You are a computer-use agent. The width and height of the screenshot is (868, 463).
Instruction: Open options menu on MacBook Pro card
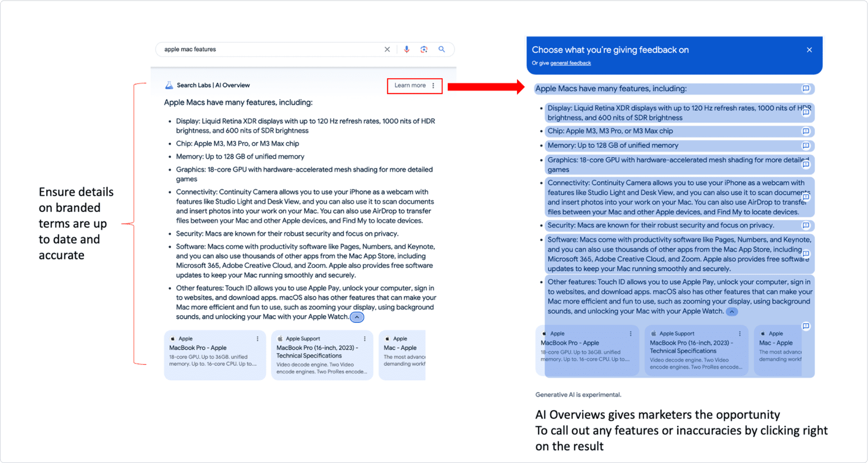point(258,339)
